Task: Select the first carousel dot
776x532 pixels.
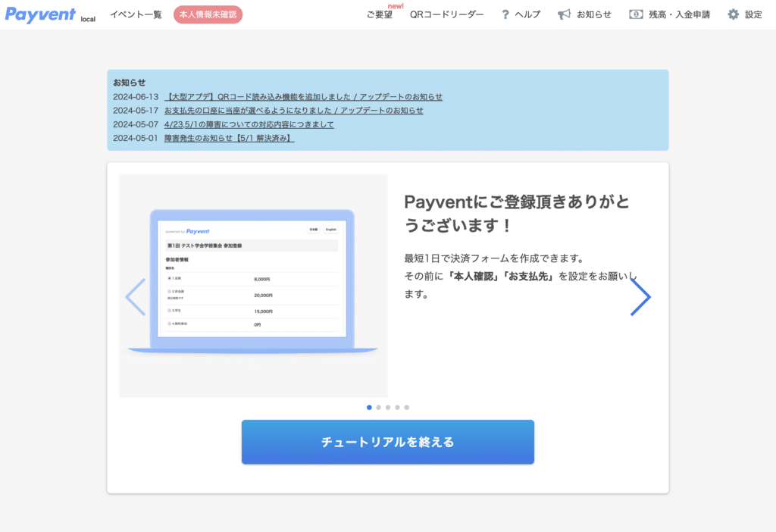Action: 369,407
